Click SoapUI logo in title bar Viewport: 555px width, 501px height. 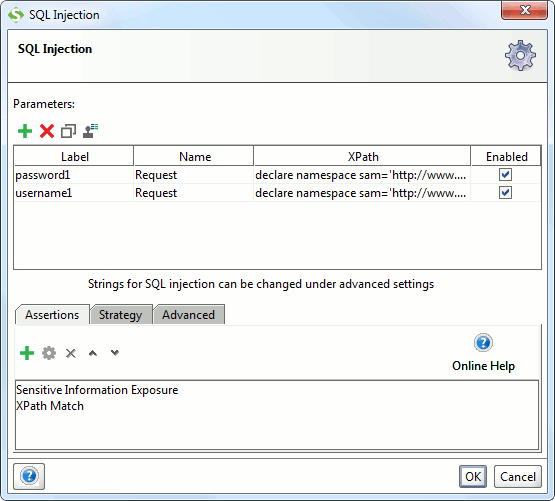pyautogui.click(x=16, y=15)
